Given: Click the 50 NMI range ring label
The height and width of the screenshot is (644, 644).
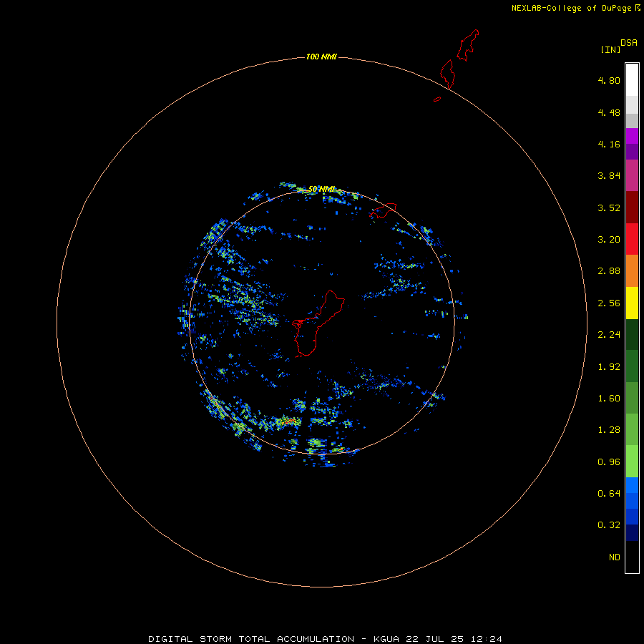Looking at the screenshot, I should click(321, 189).
